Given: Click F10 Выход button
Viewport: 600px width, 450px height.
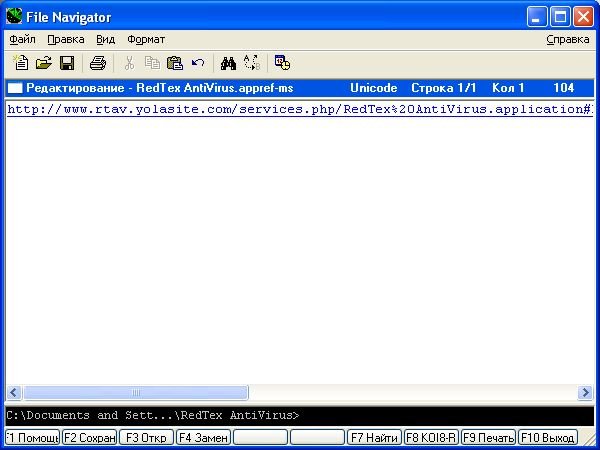Looking at the screenshot, I should pyautogui.click(x=548, y=437).
